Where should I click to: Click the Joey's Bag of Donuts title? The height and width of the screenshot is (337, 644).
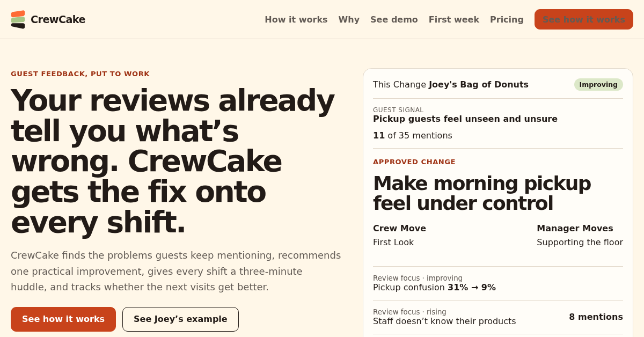tap(479, 84)
